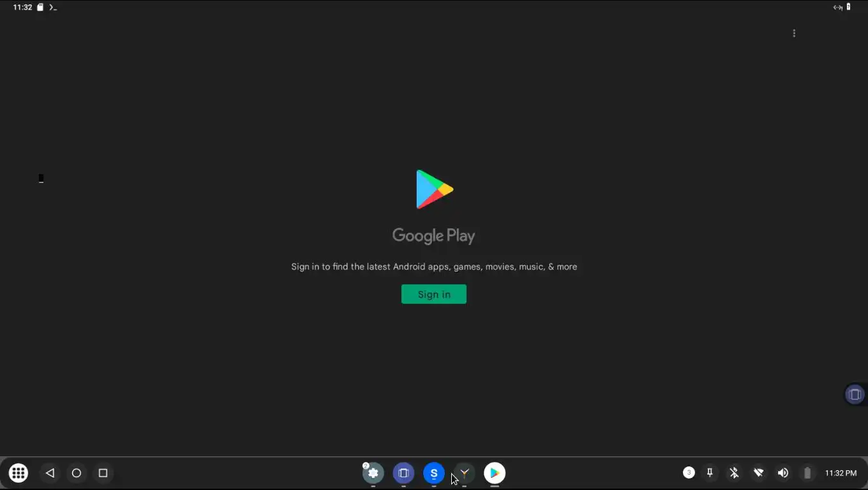Check battery icon in the taskbar tray

point(807,473)
